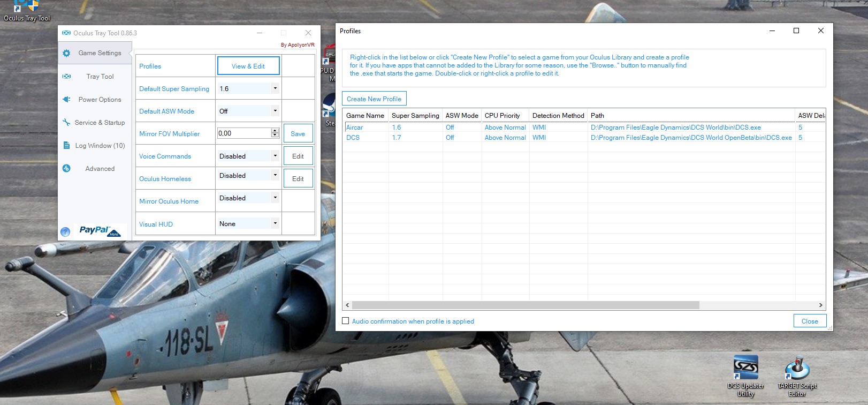
Task: Sort by the Game Name column header
Action: [x=366, y=115]
